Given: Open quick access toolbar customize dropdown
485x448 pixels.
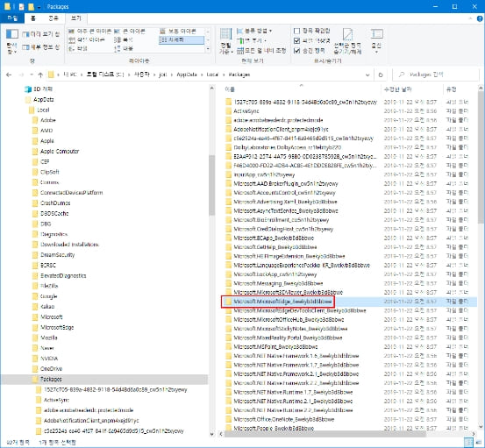Looking at the screenshot, I should click(x=39, y=6).
